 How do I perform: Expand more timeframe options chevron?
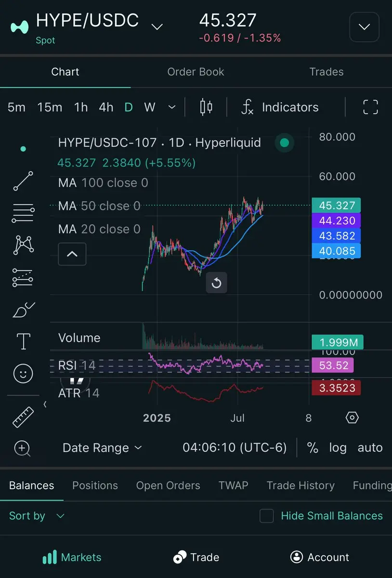click(x=172, y=108)
